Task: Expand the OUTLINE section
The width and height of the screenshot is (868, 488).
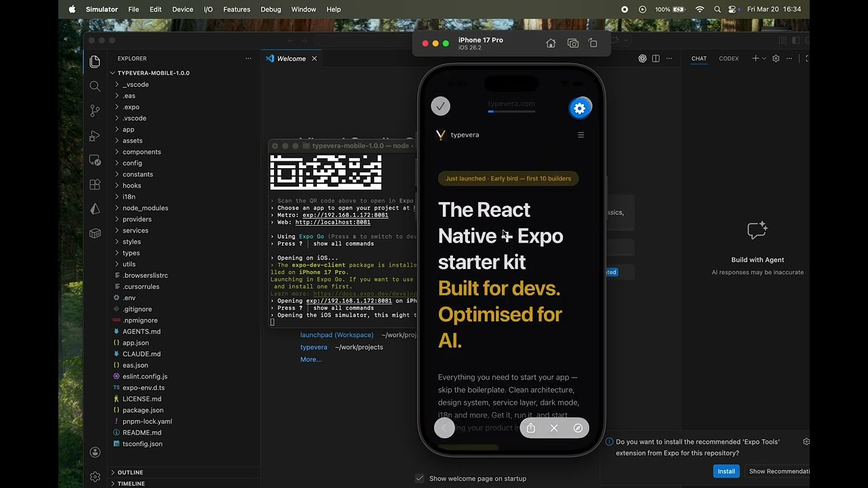Action: pyautogui.click(x=130, y=472)
